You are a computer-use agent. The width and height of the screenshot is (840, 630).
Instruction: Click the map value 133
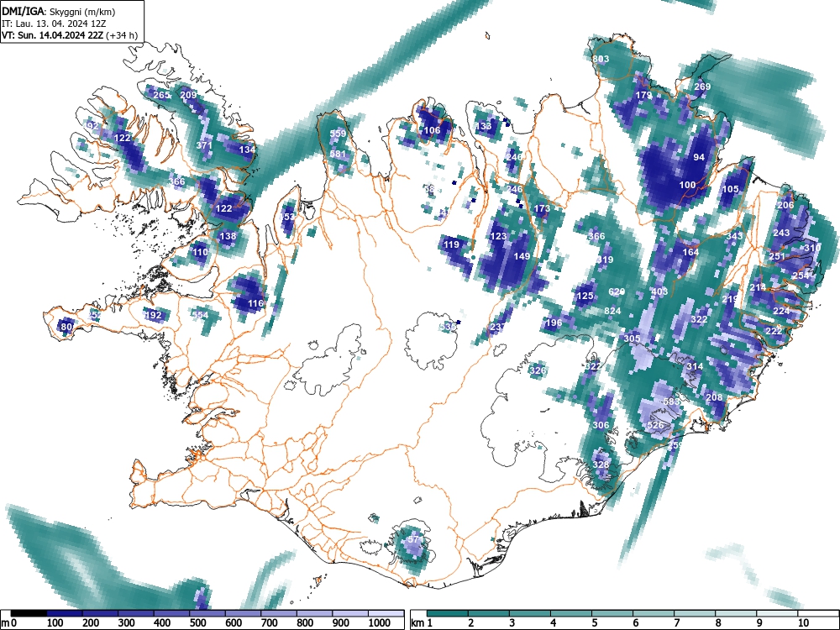(x=483, y=126)
